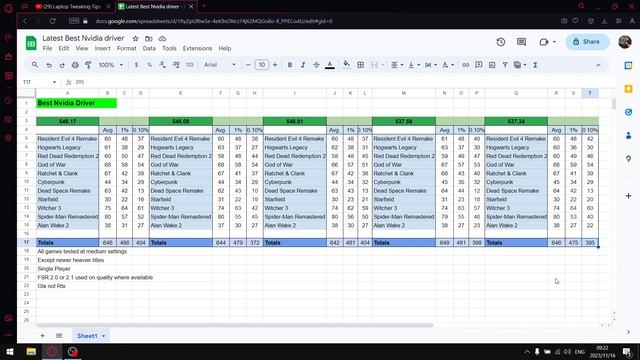The width and height of the screenshot is (640, 360).
Task: Open the search menus tool
Action: tap(35, 65)
